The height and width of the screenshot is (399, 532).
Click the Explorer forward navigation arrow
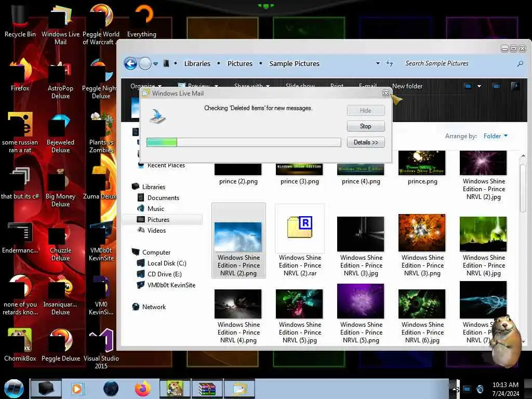pos(145,63)
